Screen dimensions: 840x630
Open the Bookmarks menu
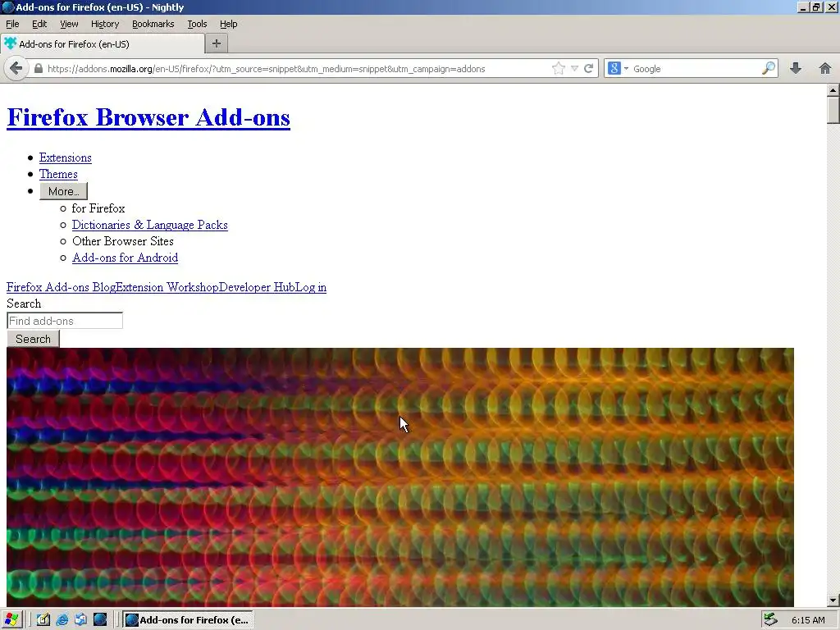pos(153,24)
